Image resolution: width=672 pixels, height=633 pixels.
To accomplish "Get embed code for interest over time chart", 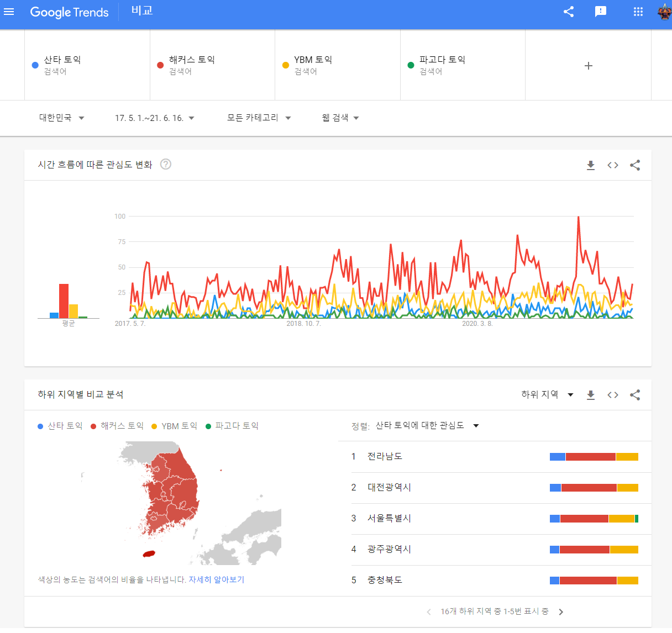I will pyautogui.click(x=613, y=165).
